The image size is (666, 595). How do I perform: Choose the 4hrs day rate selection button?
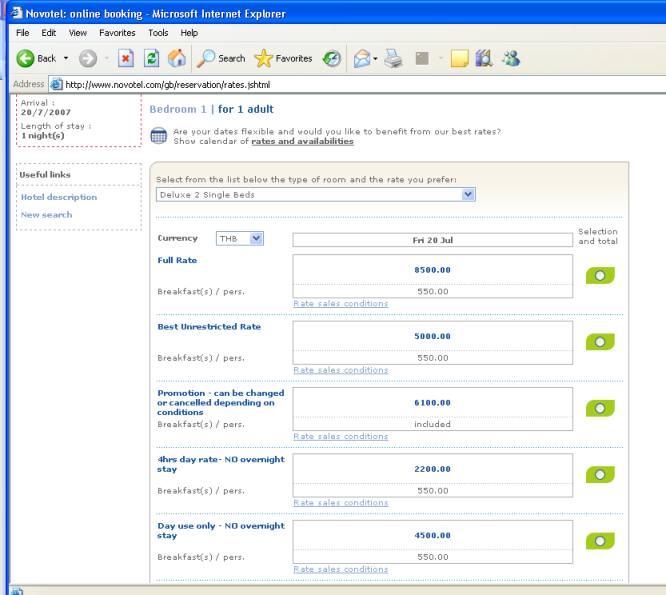[600, 475]
